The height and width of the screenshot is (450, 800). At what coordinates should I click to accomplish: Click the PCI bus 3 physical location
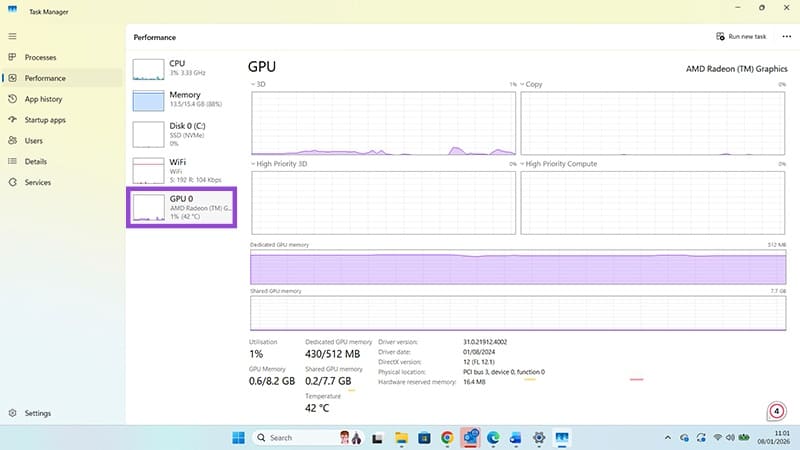504,372
